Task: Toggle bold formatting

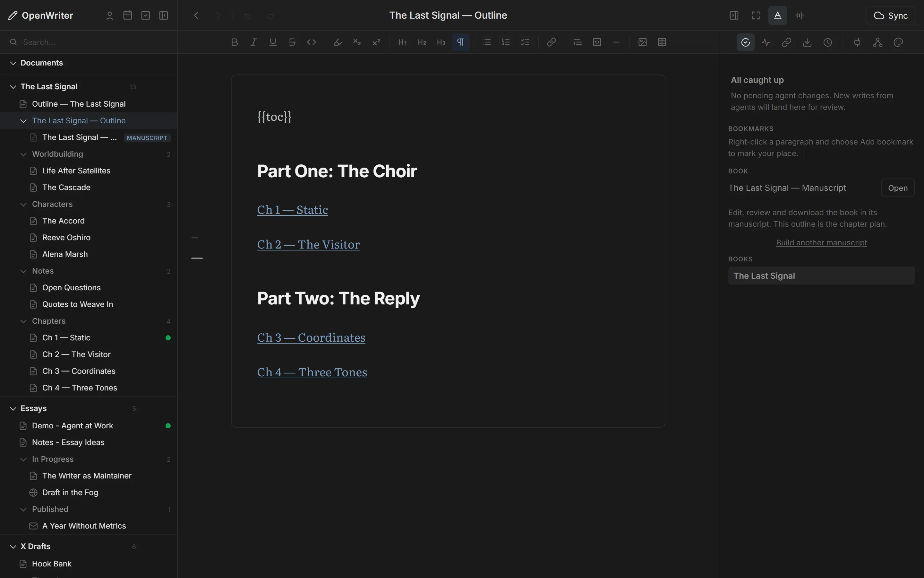Action: [235, 42]
